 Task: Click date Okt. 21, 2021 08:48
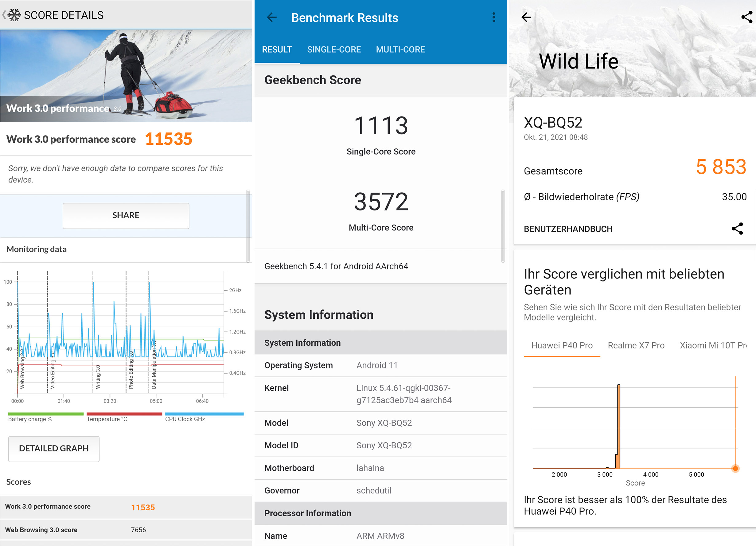(556, 137)
